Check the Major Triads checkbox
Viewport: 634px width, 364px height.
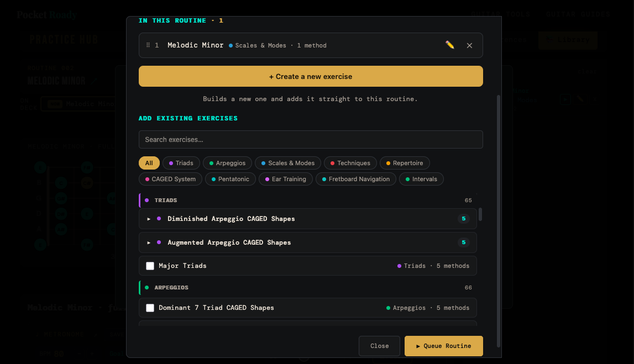pyautogui.click(x=150, y=266)
